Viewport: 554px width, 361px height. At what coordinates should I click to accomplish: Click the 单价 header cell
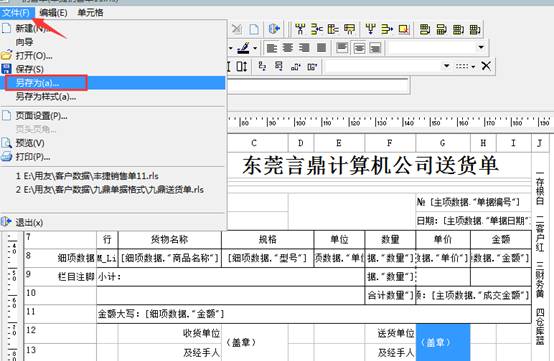pos(443,240)
